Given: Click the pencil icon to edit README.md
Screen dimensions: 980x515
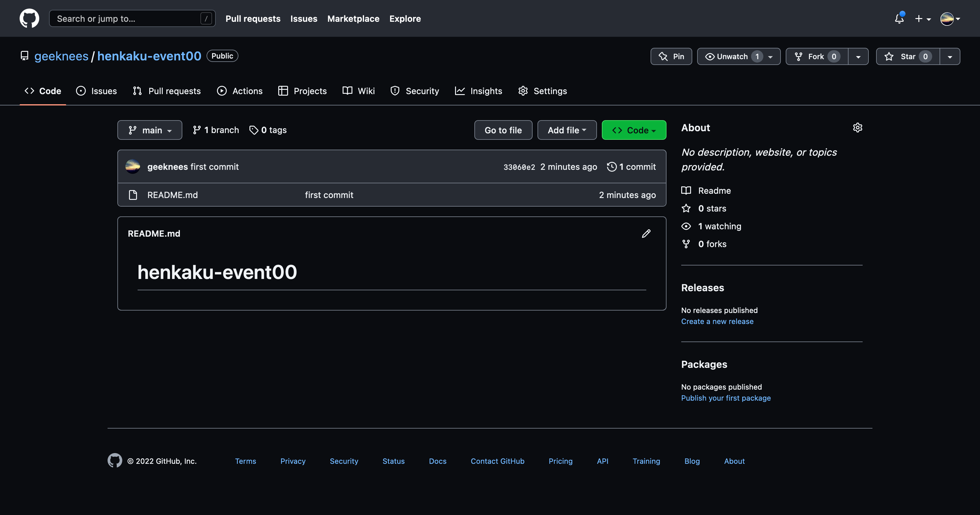Looking at the screenshot, I should [646, 233].
